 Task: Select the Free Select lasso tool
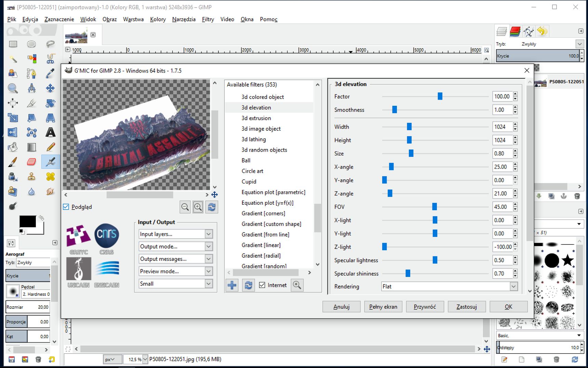click(50, 44)
